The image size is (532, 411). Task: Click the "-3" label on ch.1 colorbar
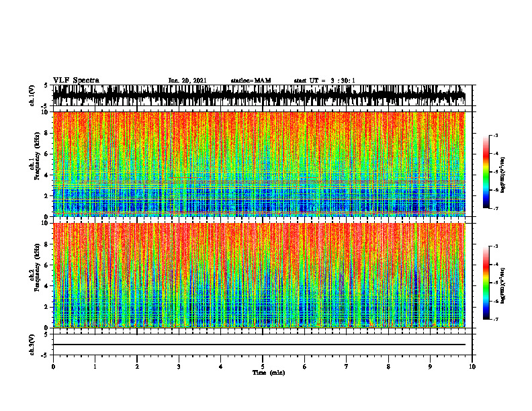tap(495, 135)
